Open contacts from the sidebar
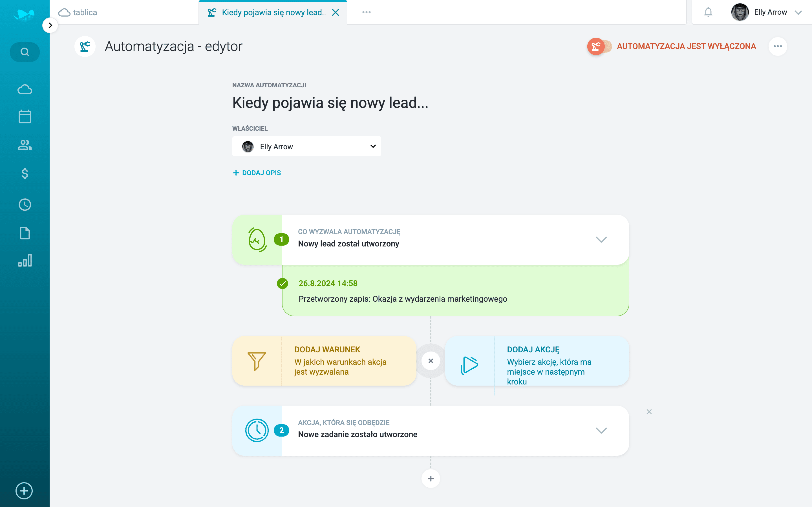The image size is (812, 507). click(25, 145)
